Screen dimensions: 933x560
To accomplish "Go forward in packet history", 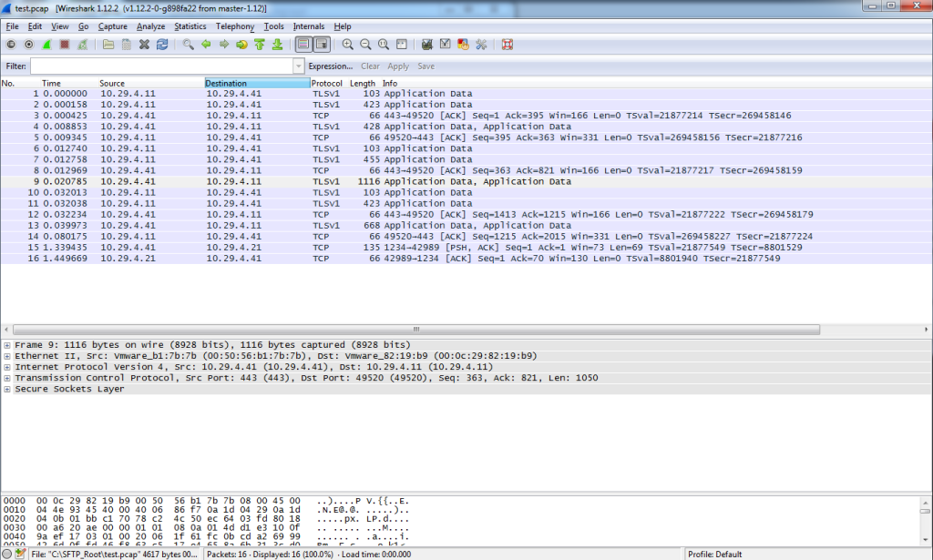I will click(x=224, y=45).
